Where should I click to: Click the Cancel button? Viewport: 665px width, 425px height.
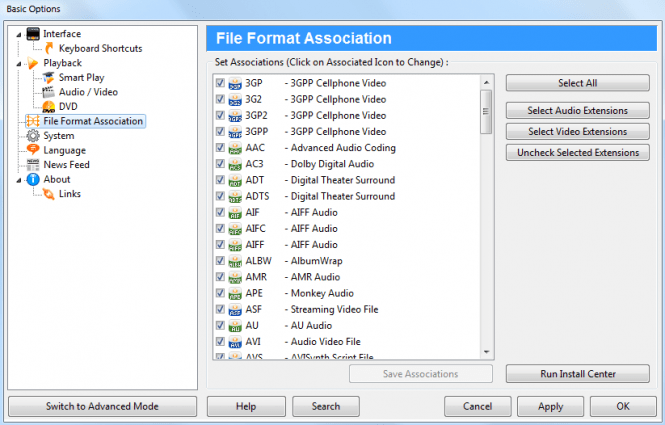[478, 406]
